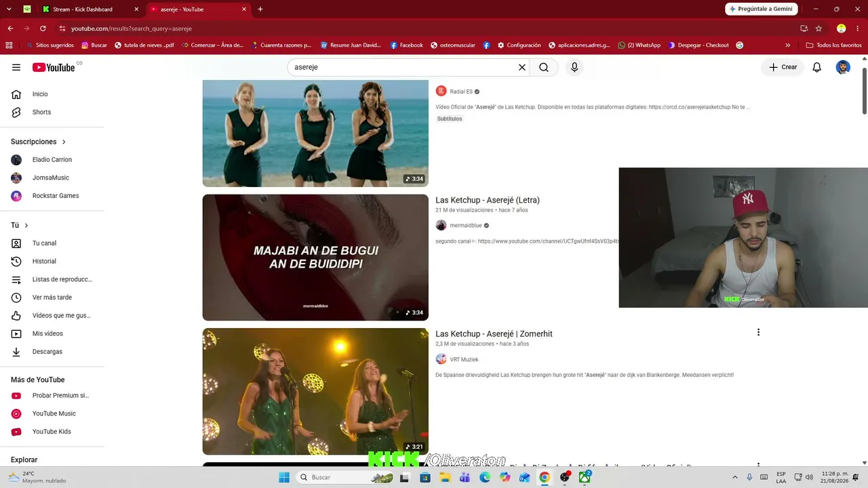Open the Todos los favoritos folder
The width and height of the screenshot is (868, 488).
[833, 45]
